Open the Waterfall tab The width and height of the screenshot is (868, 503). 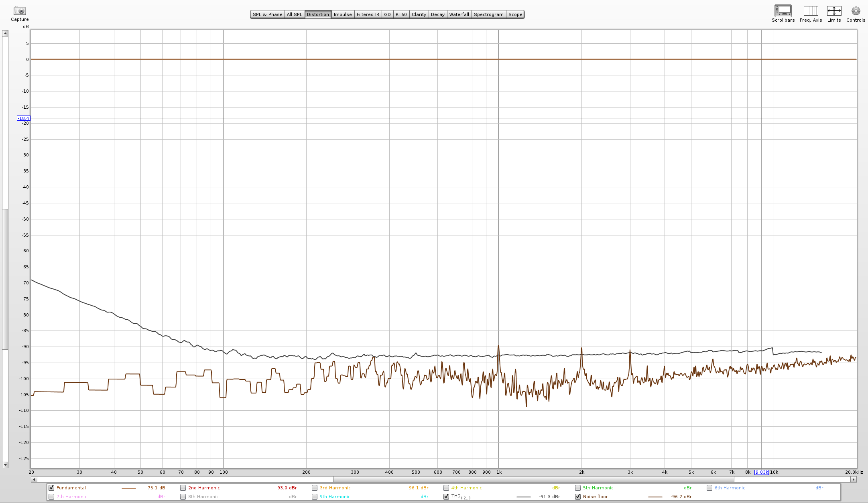click(x=459, y=14)
